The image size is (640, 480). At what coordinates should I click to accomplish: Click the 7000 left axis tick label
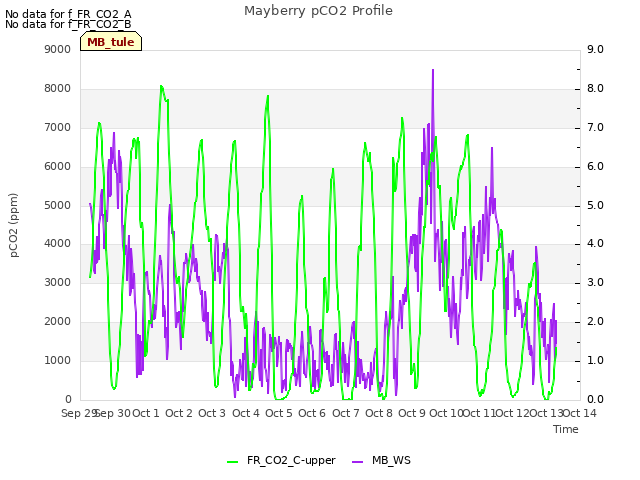58,127
